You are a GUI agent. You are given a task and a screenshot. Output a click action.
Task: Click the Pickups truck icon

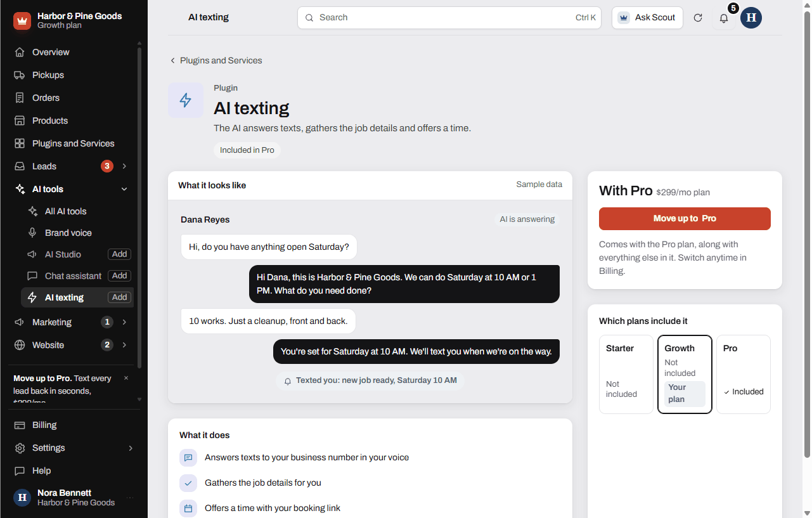click(20, 75)
